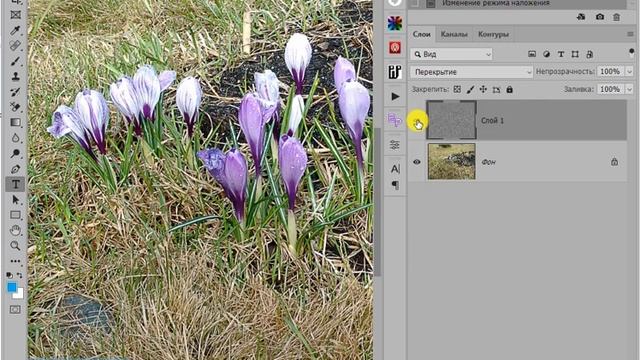Select the Eyedropper tool

[x=16, y=30]
